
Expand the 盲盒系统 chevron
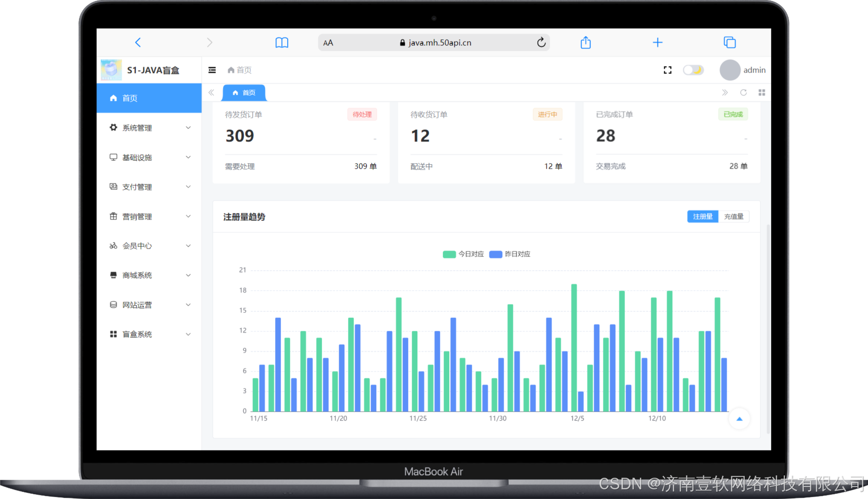188,335
